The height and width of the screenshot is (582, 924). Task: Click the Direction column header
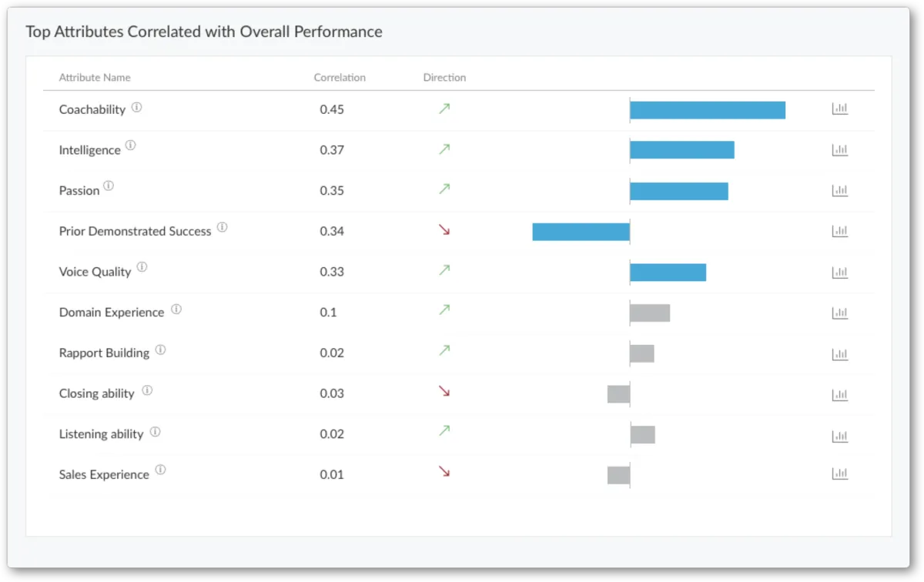[444, 78]
